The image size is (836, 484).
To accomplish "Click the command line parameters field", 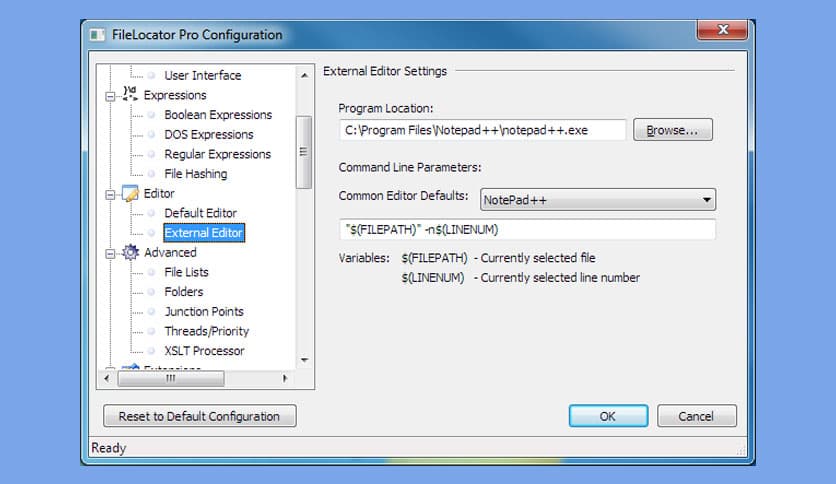I will [x=527, y=230].
